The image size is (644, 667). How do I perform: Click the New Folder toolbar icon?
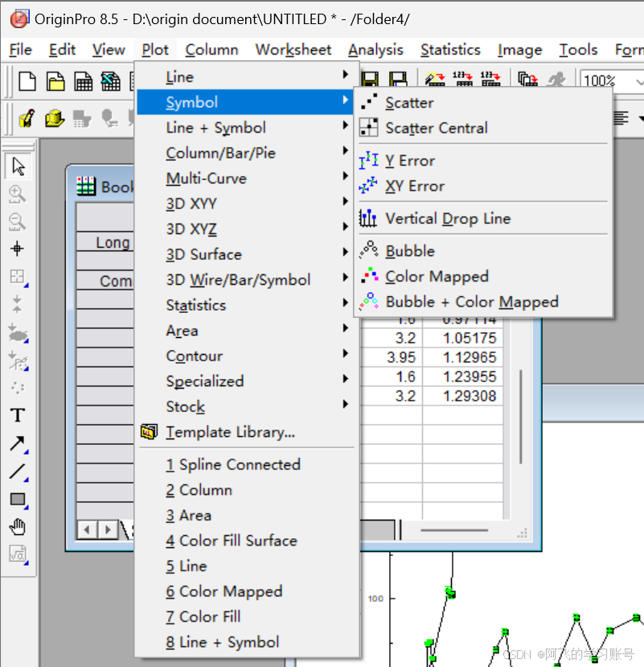(55, 80)
